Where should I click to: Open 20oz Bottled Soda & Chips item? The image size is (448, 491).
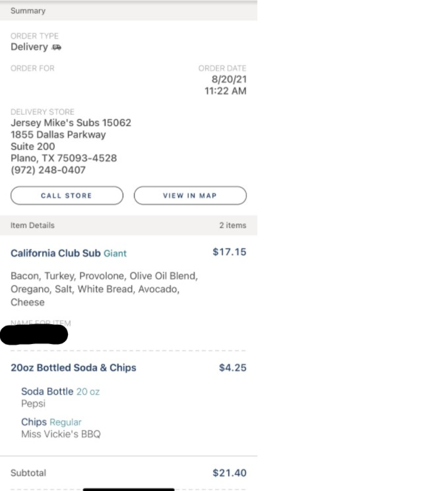pyautogui.click(x=73, y=368)
